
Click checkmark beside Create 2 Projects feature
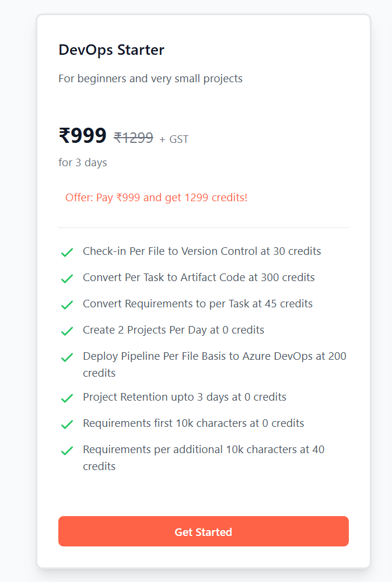tap(67, 331)
